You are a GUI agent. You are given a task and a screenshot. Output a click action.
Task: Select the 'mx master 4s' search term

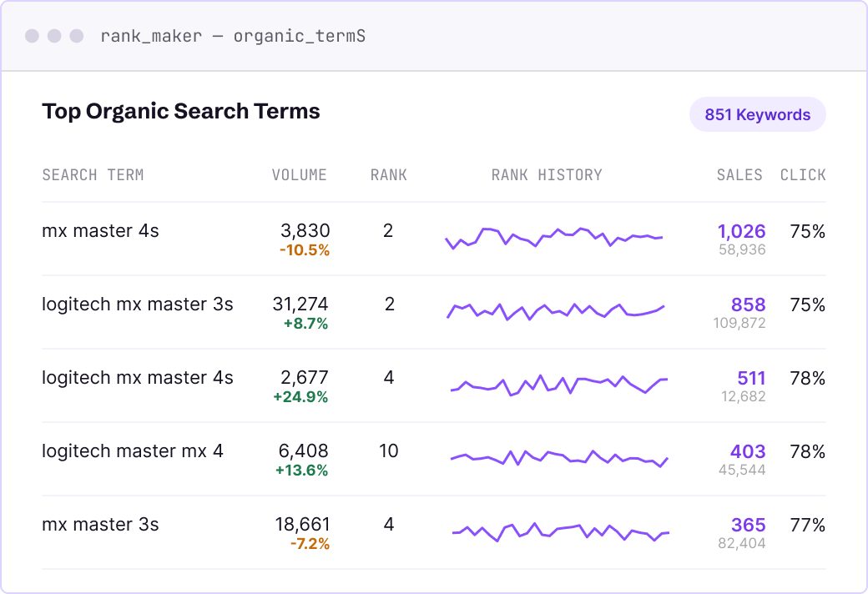[x=100, y=231]
